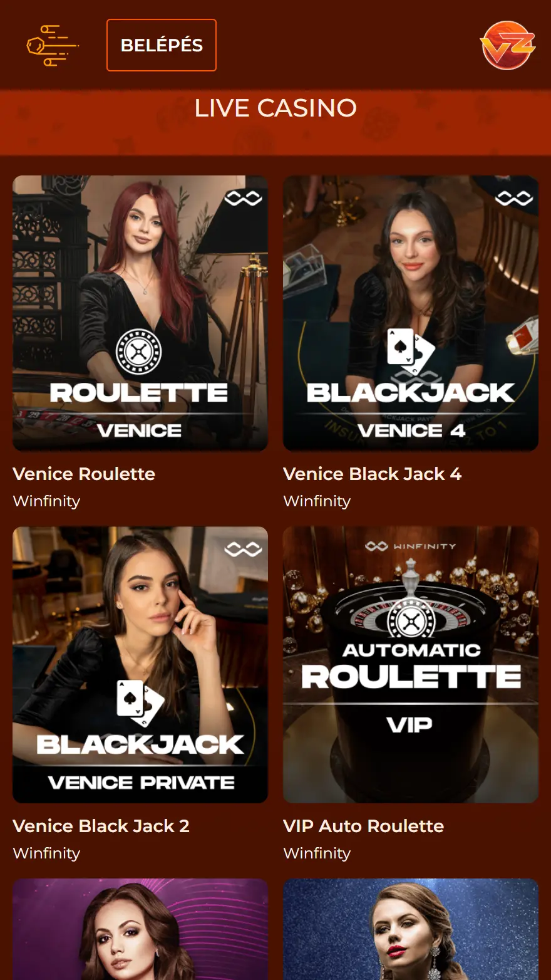Open the purple-background game thumbnail at bottom
551x980 pixels.
140,929
